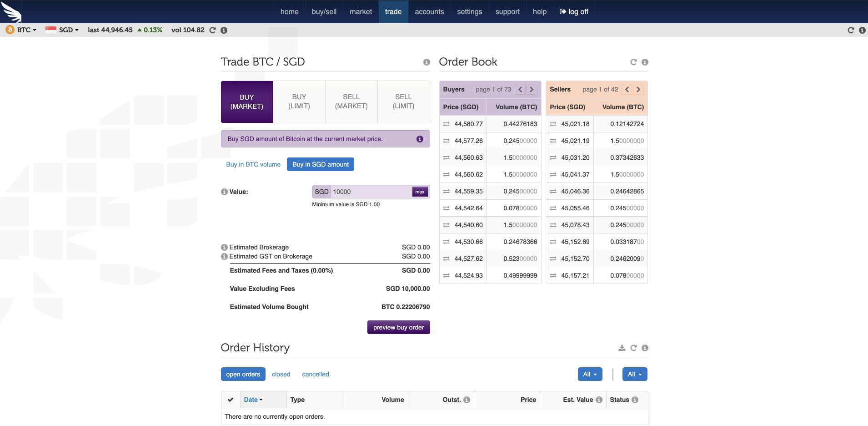
Task: Click buyer price 44,577.26
Action: click(x=468, y=141)
